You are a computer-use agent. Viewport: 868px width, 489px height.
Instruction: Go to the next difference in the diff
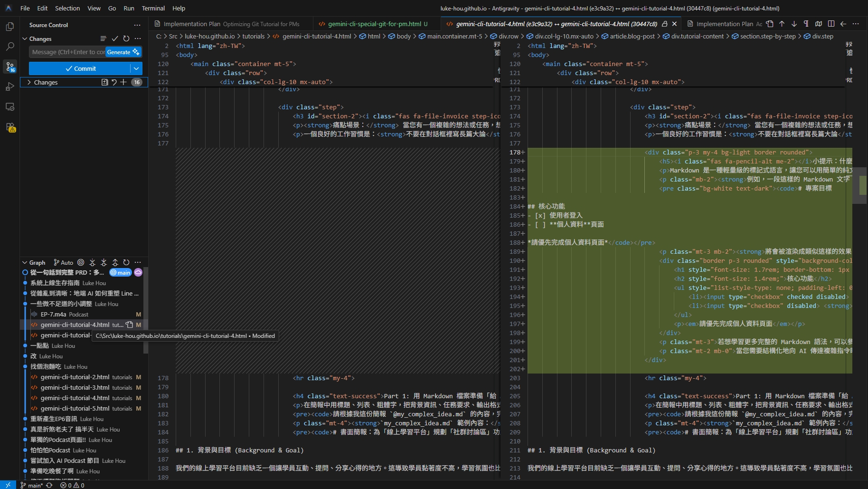[x=793, y=24]
